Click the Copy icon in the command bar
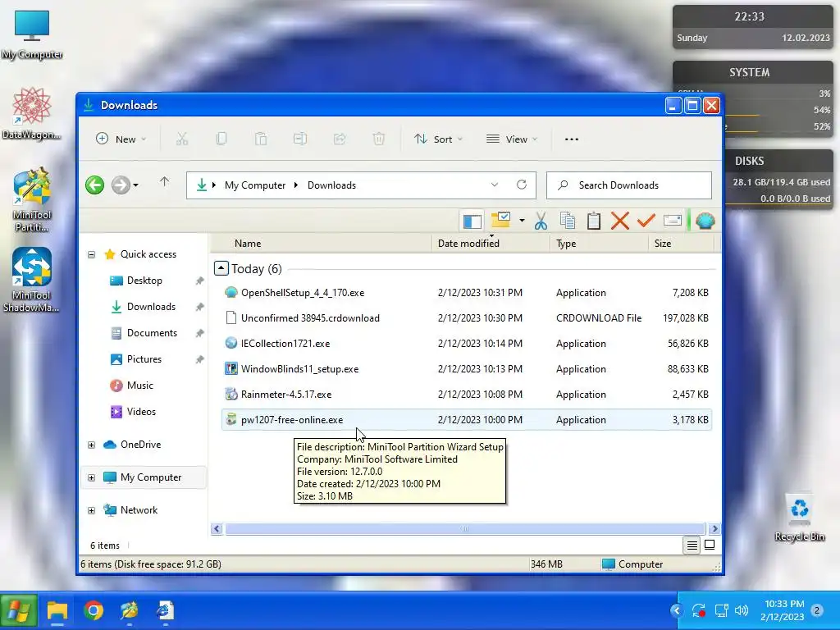 (221, 139)
